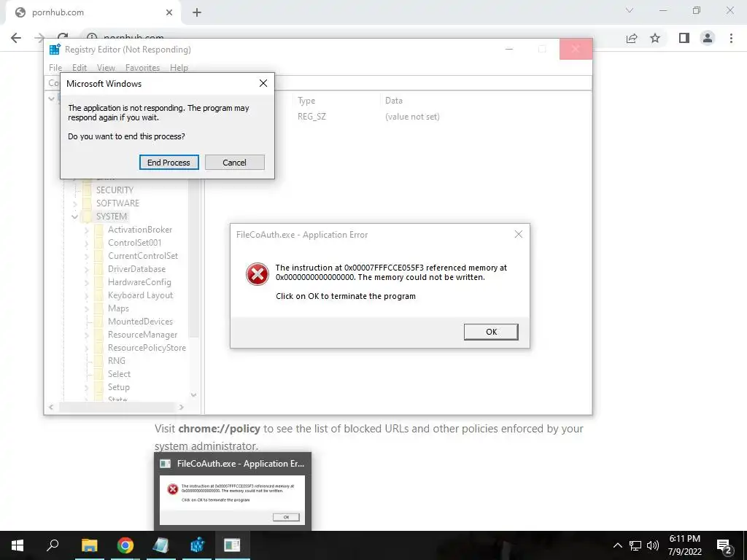Screen dimensions: 747x560
Task: Open the Edit menu in Registry Editor
Action: click(x=79, y=68)
